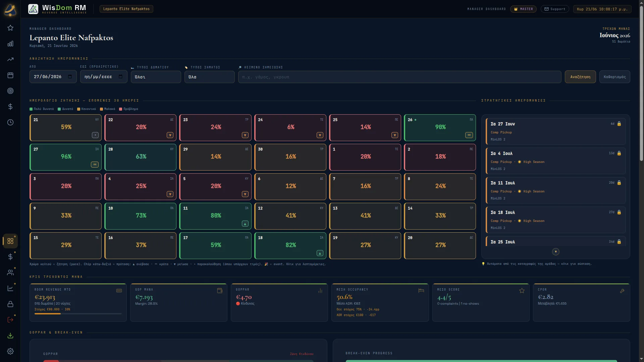Open the star favorites sidebar icon
Viewport: 644px width, 362px height.
(x=10, y=28)
